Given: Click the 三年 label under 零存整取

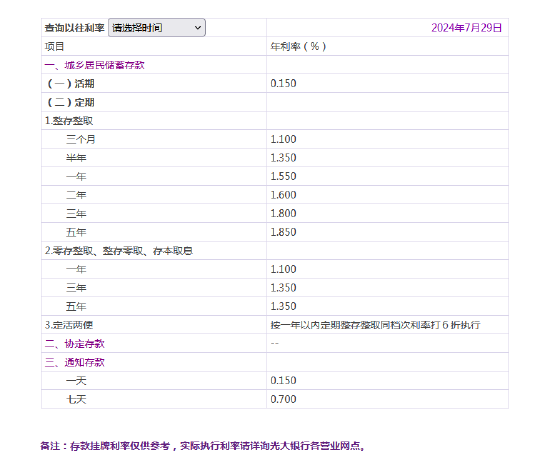Looking at the screenshot, I should coord(76,288).
